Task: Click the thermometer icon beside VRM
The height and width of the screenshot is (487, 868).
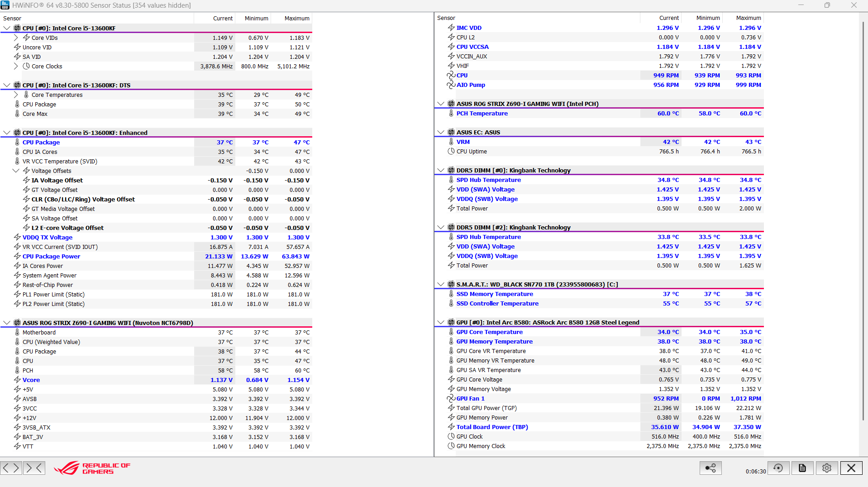Action: pyautogui.click(x=451, y=142)
